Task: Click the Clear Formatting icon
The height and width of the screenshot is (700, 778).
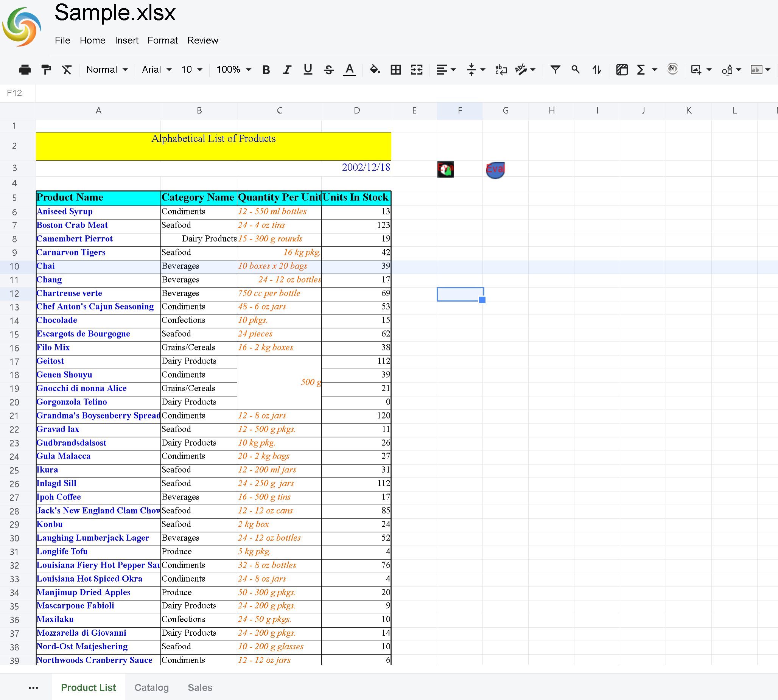Action: pyautogui.click(x=67, y=70)
